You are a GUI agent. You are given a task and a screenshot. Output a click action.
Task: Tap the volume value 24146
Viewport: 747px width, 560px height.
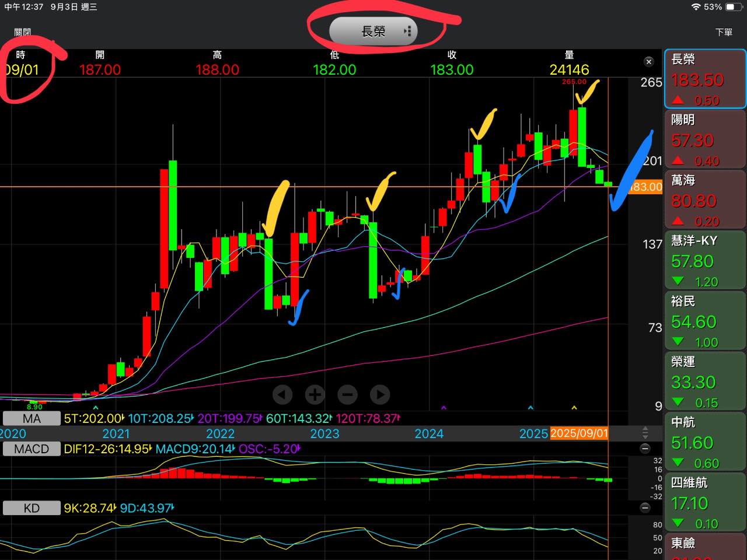pyautogui.click(x=569, y=69)
